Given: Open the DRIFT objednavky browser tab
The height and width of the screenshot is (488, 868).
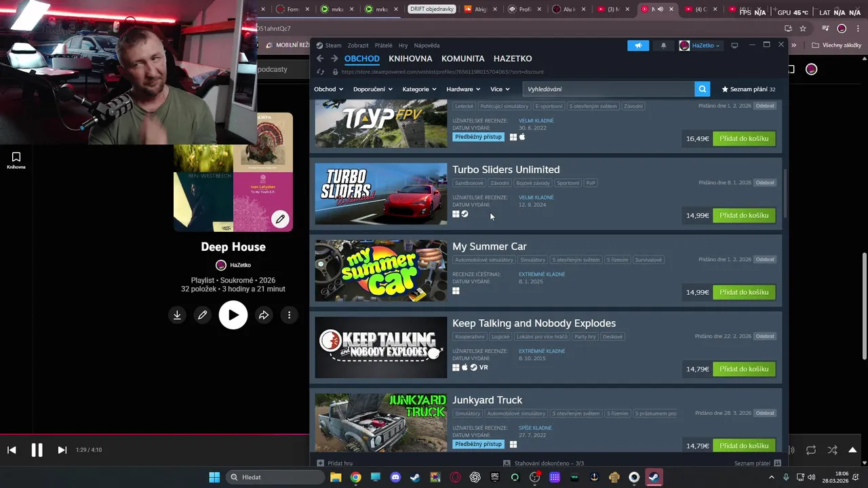Looking at the screenshot, I should tap(432, 9).
